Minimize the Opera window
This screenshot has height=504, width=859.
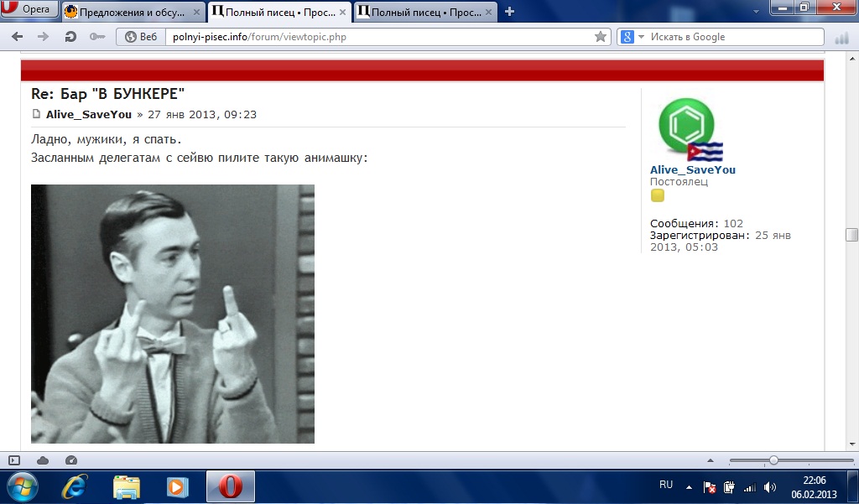click(x=783, y=7)
